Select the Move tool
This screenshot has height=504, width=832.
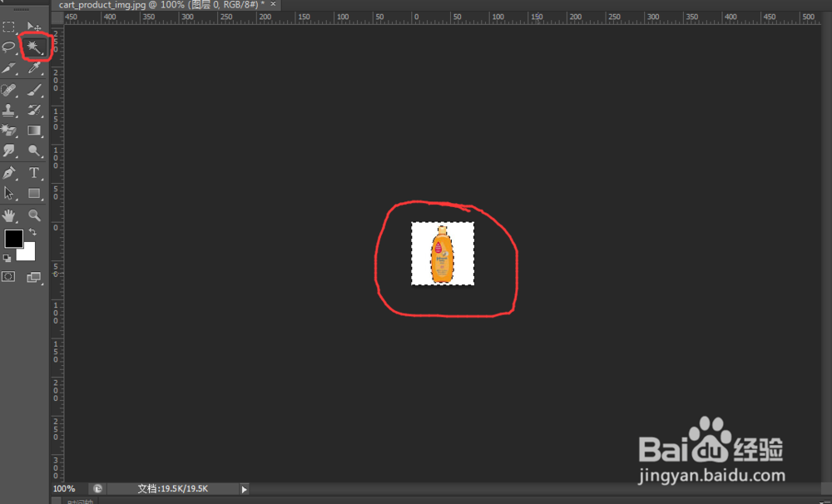34,27
